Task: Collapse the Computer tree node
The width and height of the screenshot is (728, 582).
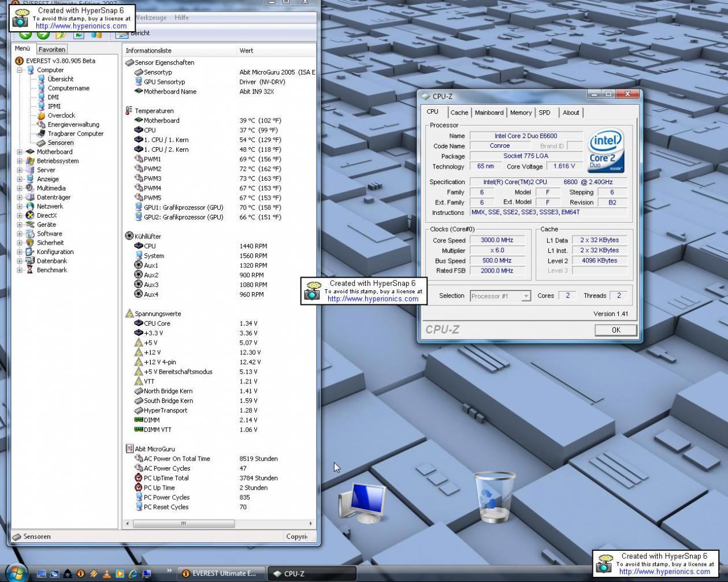Action: coord(20,70)
